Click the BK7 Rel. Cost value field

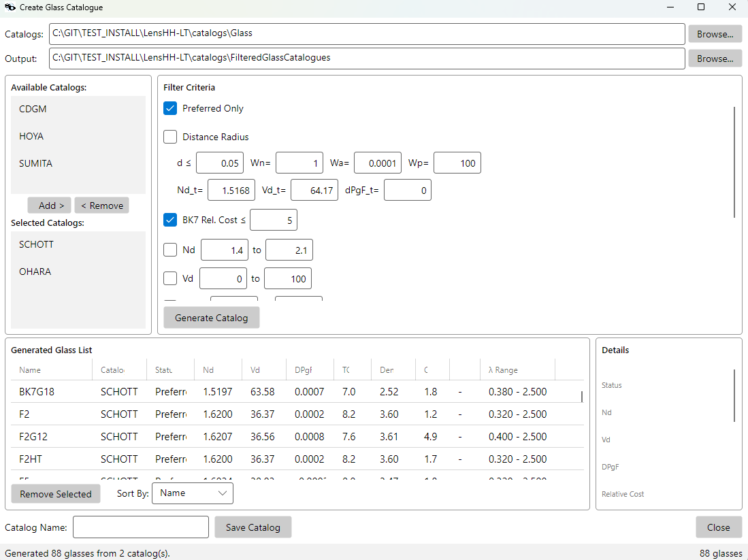(274, 220)
